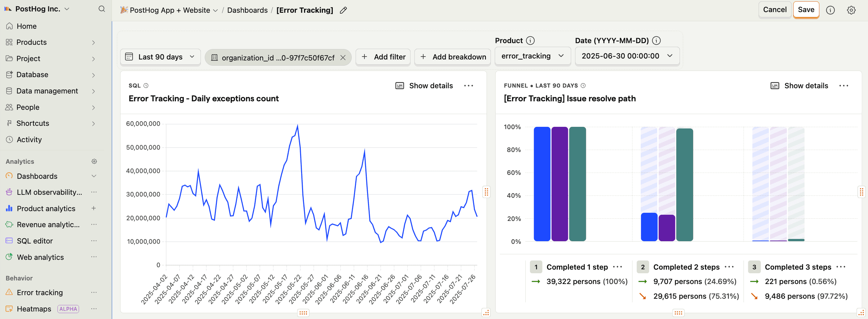Expand the Products menu chevron
Viewport: 868px width, 319px height.
(x=94, y=42)
